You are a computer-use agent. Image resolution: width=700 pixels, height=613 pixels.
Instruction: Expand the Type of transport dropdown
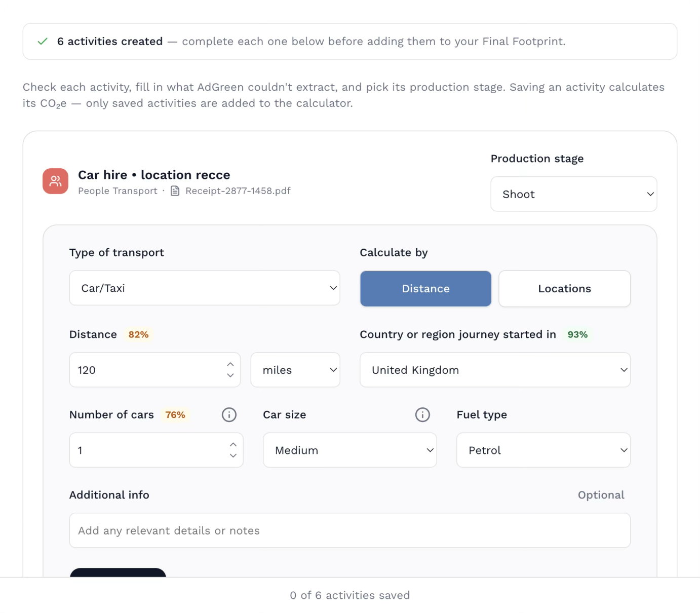click(x=205, y=288)
